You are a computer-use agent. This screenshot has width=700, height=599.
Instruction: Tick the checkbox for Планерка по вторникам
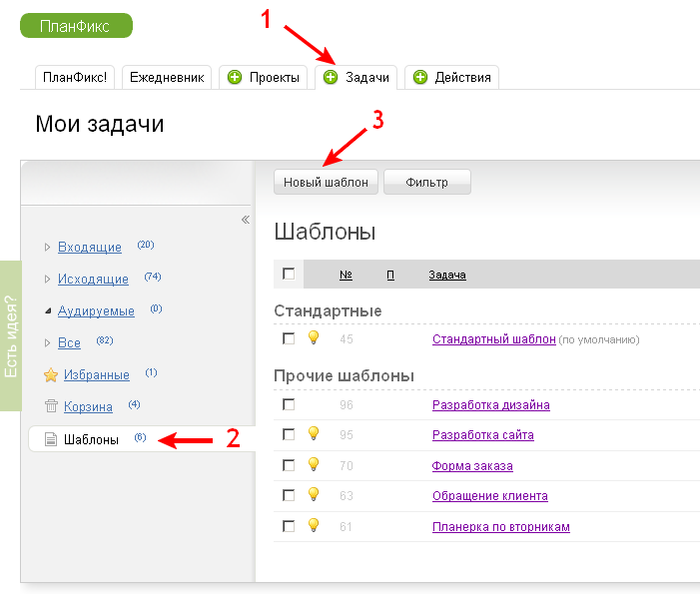(x=289, y=525)
